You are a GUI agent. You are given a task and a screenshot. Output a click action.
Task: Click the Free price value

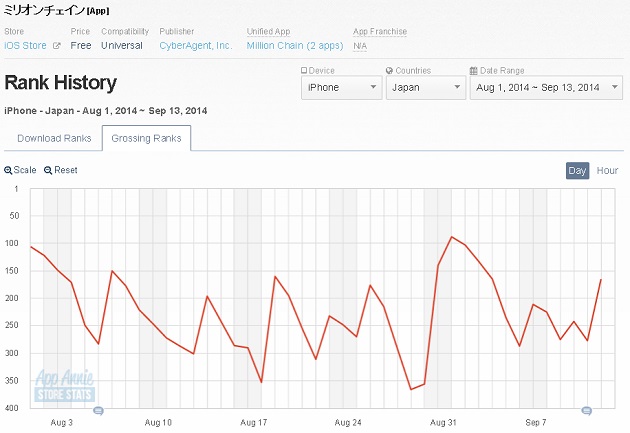click(x=81, y=45)
